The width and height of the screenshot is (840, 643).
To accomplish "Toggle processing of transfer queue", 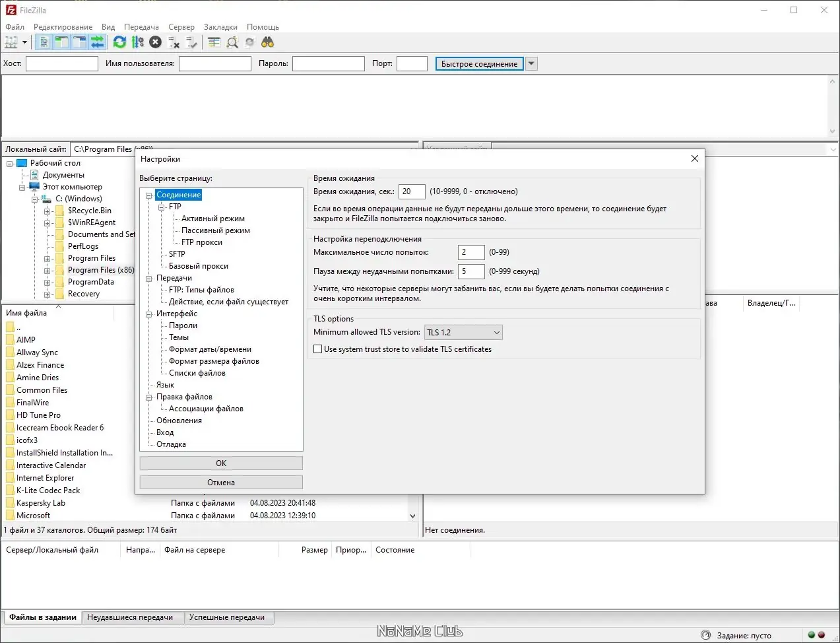I will click(x=137, y=42).
